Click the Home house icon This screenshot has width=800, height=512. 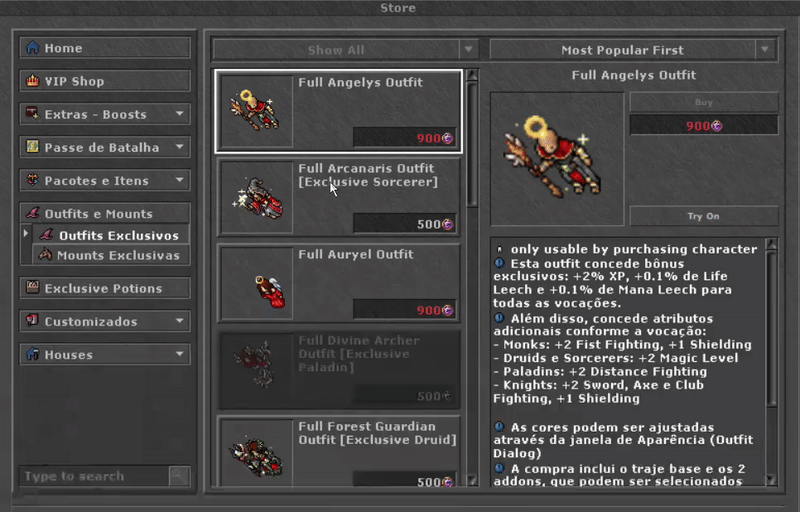(x=33, y=47)
